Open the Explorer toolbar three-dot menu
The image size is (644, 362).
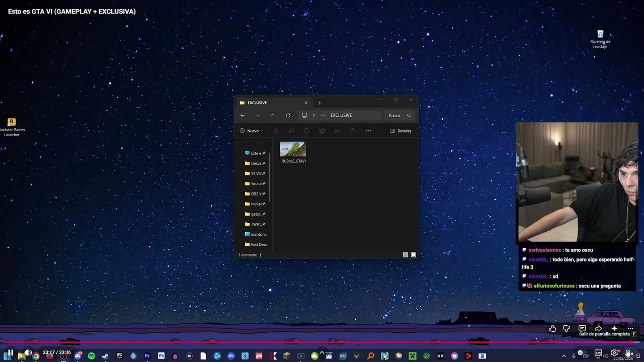coord(369,131)
